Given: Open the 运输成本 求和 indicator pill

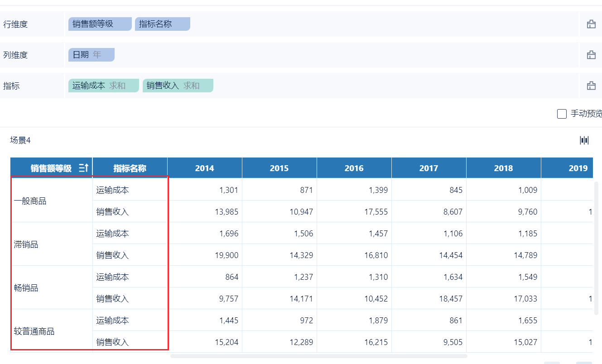Looking at the screenshot, I should tap(103, 86).
